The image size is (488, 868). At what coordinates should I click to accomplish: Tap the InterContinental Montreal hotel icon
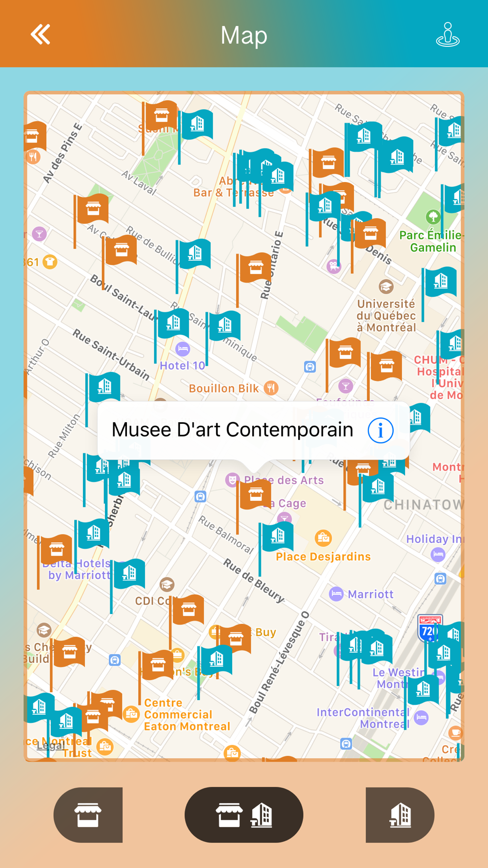(x=422, y=718)
